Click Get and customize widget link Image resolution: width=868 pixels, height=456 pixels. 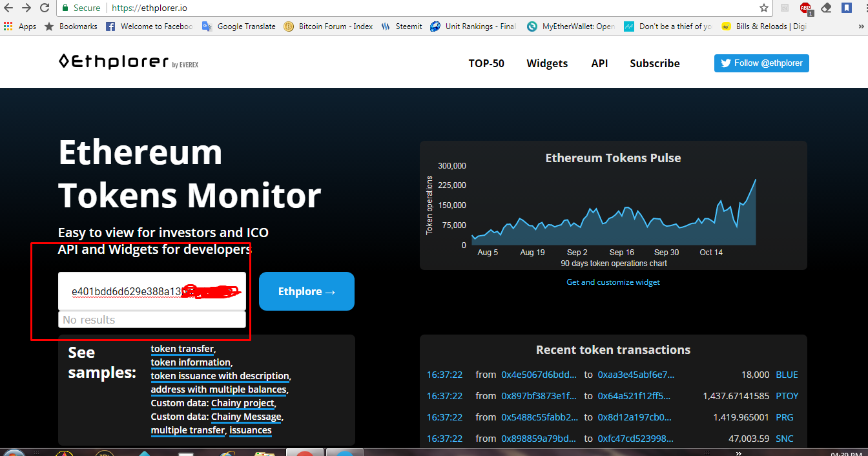613,282
